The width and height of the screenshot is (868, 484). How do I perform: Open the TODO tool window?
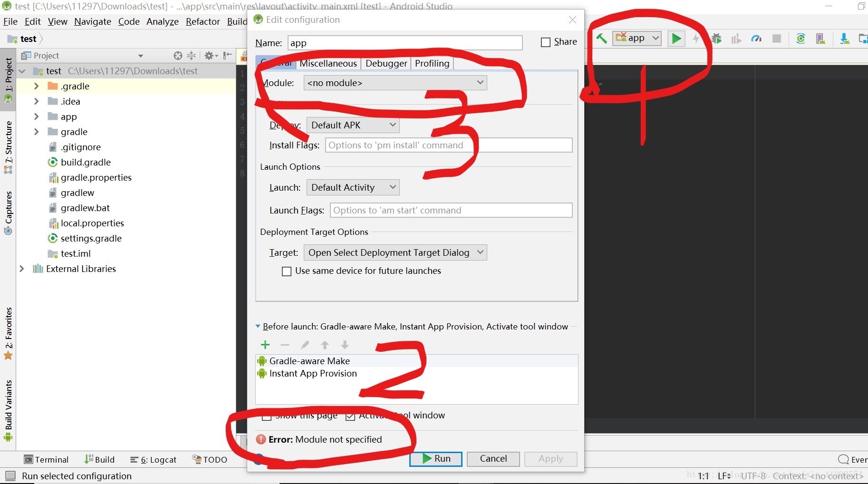210,460
